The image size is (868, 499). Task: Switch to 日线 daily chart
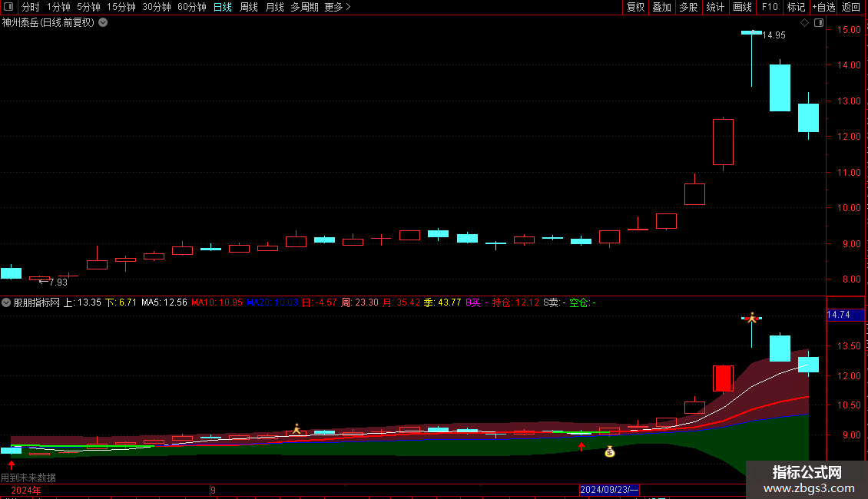tap(223, 7)
